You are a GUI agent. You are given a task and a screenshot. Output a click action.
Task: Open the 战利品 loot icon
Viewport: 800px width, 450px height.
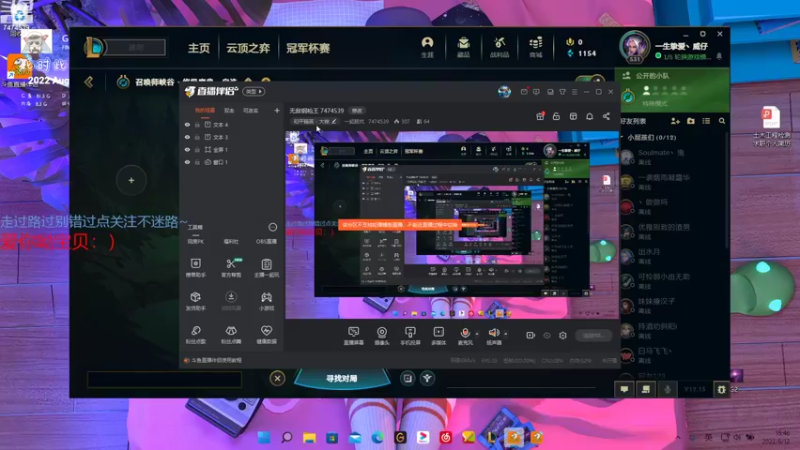pyautogui.click(x=499, y=47)
